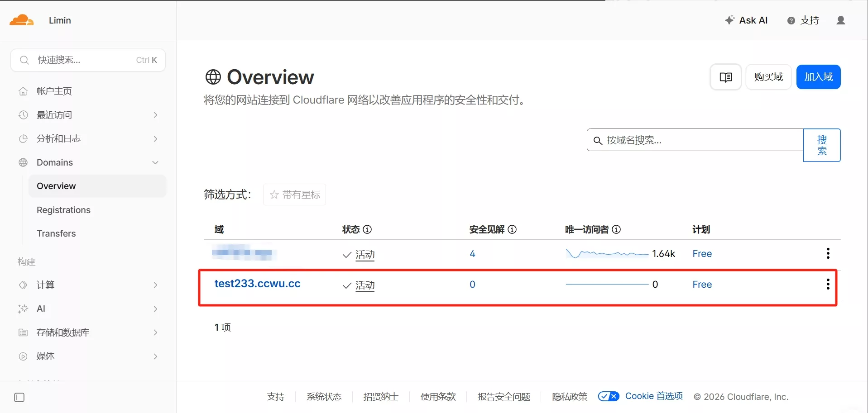This screenshot has height=413, width=868.
Task: Open footer 使用条款 link
Action: [x=438, y=397]
